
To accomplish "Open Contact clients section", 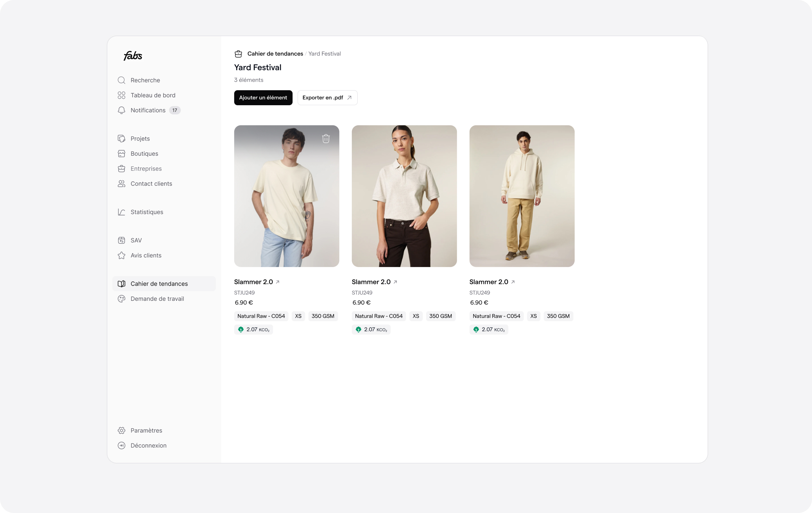I will [x=151, y=184].
